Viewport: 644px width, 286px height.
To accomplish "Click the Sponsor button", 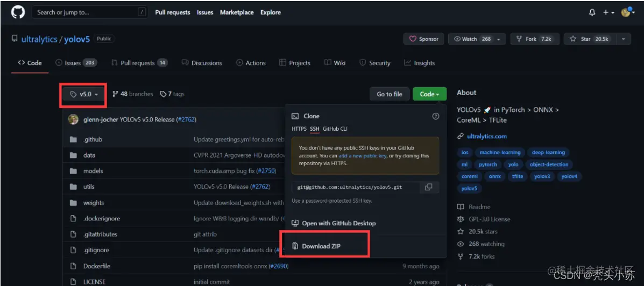I will point(424,39).
